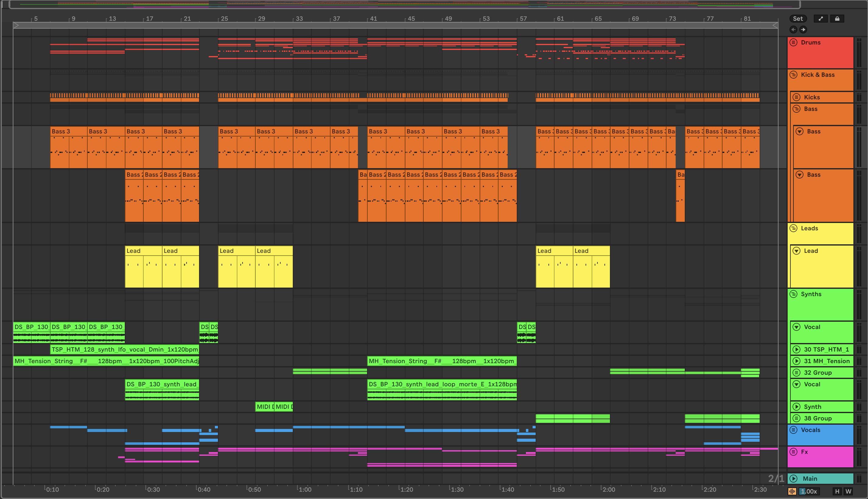This screenshot has width=868, height=499.
Task: Click the Synth track play icon
Action: (x=796, y=407)
